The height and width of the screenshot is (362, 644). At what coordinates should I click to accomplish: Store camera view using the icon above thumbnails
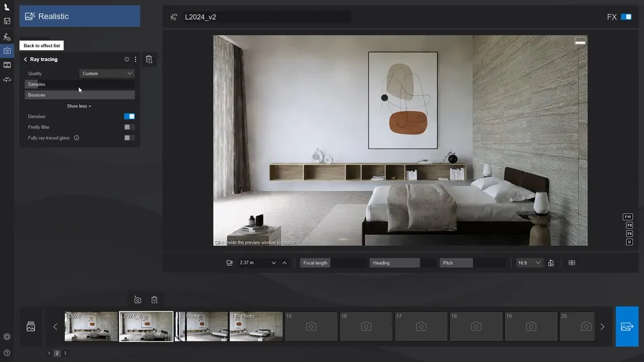point(138,300)
